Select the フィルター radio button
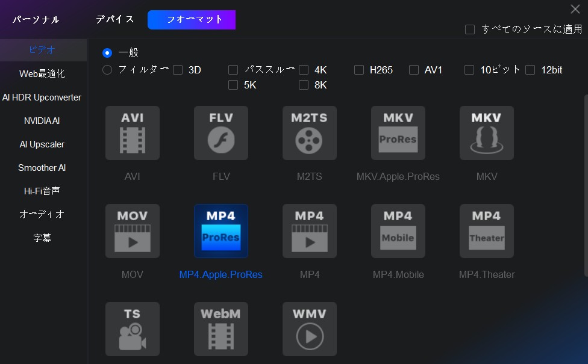This screenshot has width=588, height=364. (107, 70)
